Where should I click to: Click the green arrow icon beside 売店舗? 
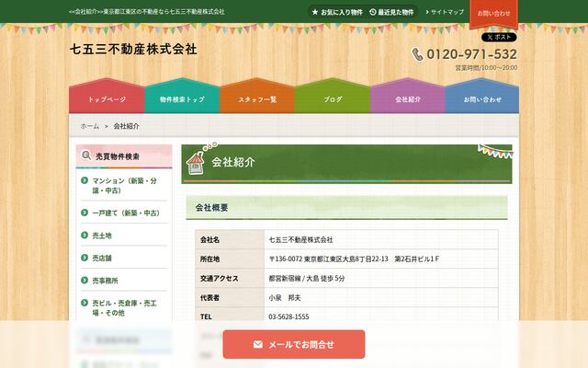[x=85, y=258]
